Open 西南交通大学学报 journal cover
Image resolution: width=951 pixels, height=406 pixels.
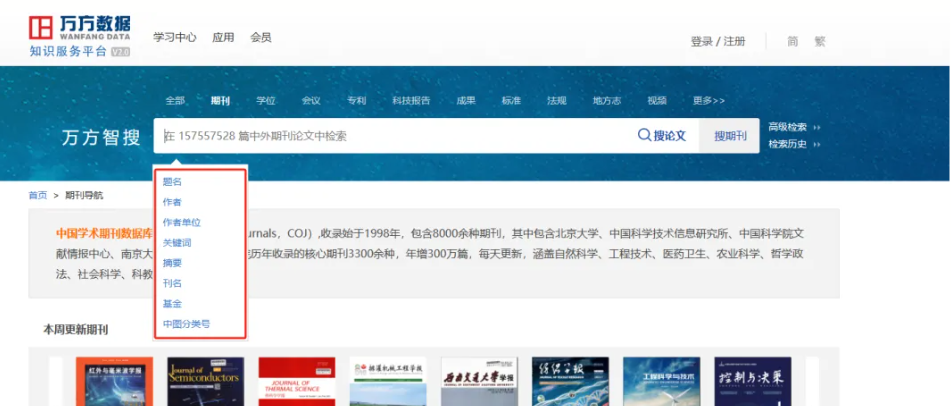coord(479,381)
